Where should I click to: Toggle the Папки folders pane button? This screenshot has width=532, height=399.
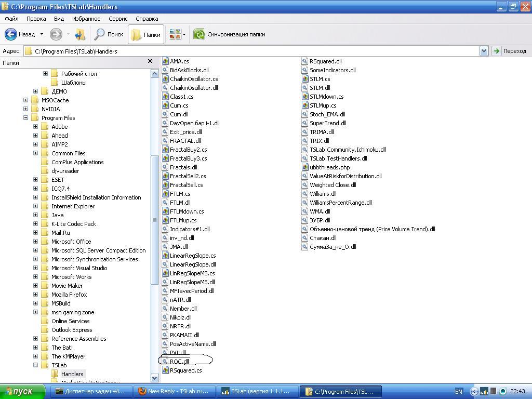tap(146, 34)
